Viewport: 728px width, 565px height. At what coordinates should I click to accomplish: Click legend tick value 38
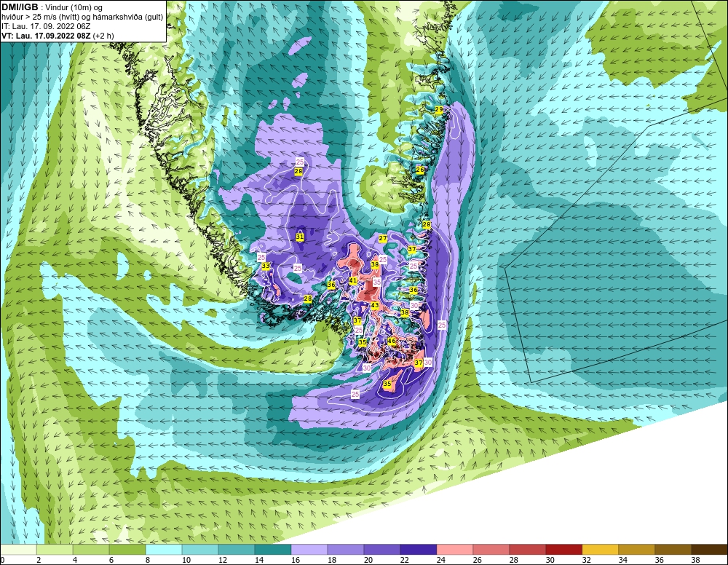(x=695, y=561)
